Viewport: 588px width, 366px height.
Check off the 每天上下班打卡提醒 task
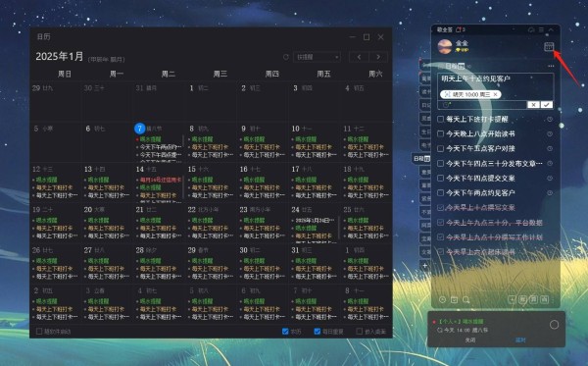click(441, 120)
